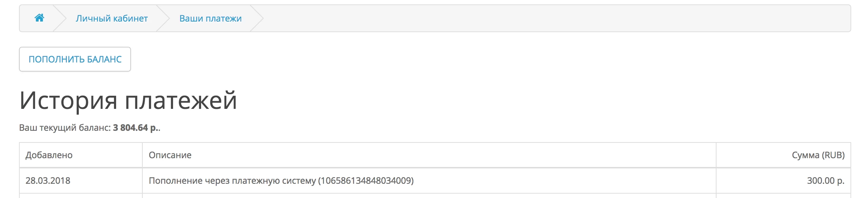This screenshot has height=198, width=868.
Task: Click the home icon in breadcrumbs
Action: 39,18
